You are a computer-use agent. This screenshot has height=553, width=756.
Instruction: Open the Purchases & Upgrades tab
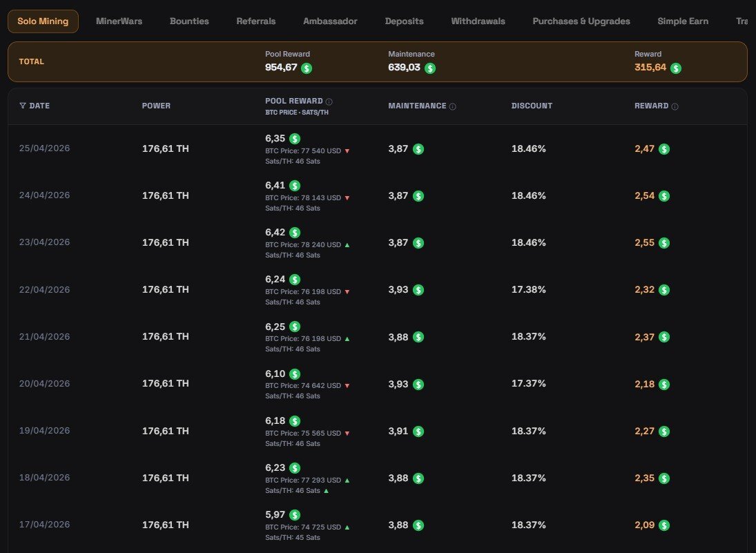point(581,21)
